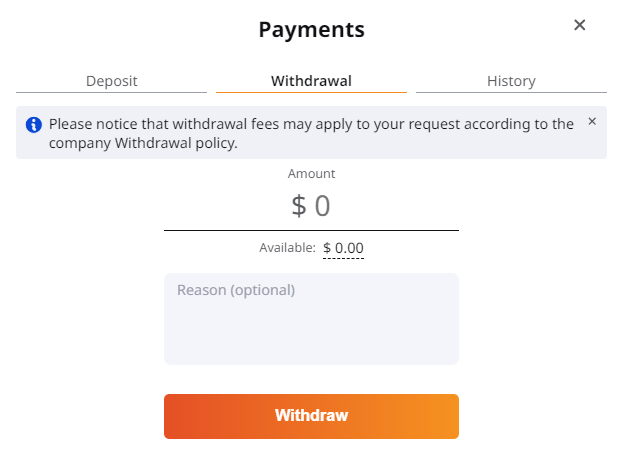Dismiss the withdrawal fees notice

coord(592,121)
